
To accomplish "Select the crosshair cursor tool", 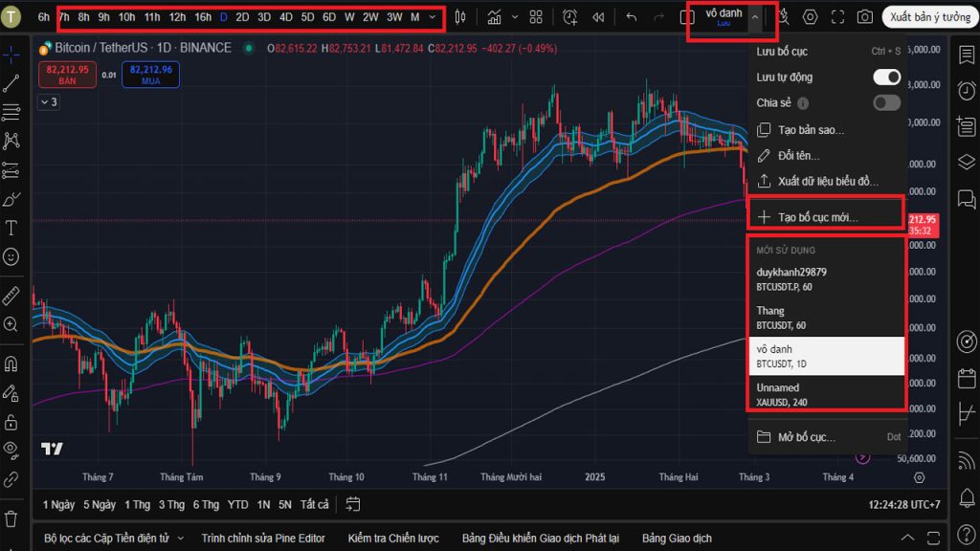I will coord(11,56).
